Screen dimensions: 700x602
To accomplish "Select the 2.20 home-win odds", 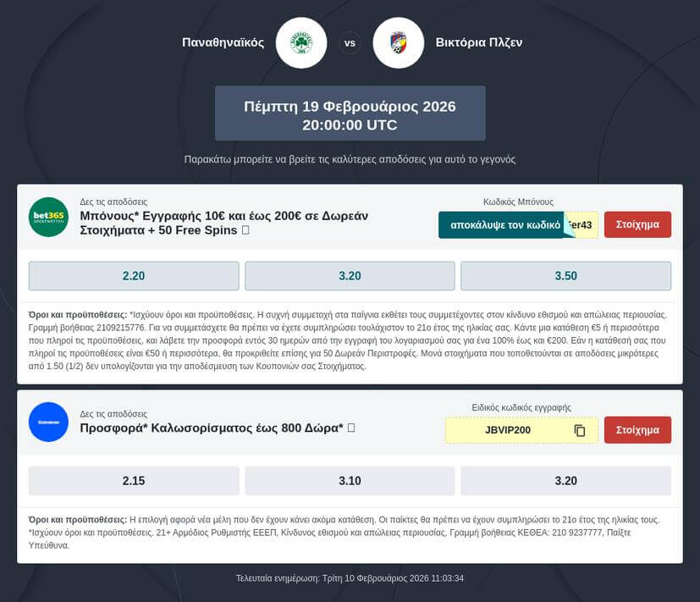I will pos(134,276).
